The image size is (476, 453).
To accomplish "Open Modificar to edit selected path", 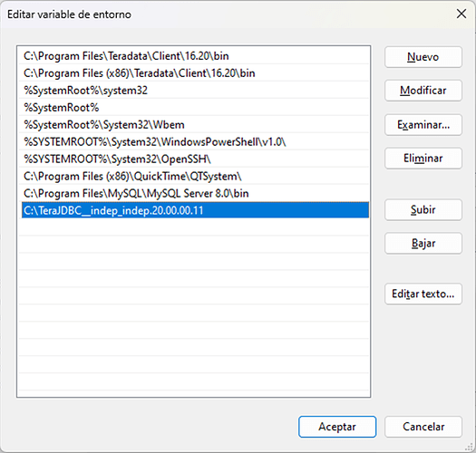I will (423, 91).
